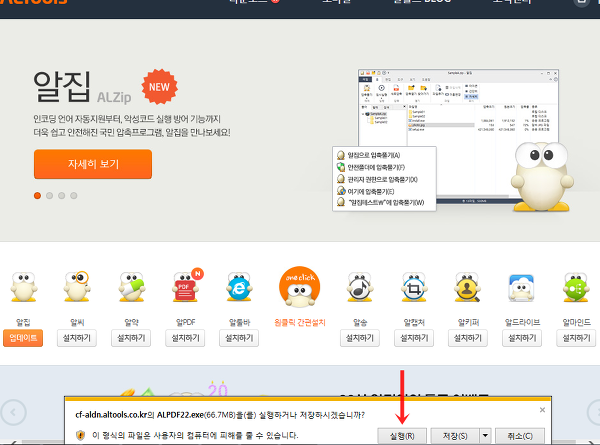Go to previous event banner arrow
Image resolution: width=600 pixels, height=445 pixels.
point(13,412)
